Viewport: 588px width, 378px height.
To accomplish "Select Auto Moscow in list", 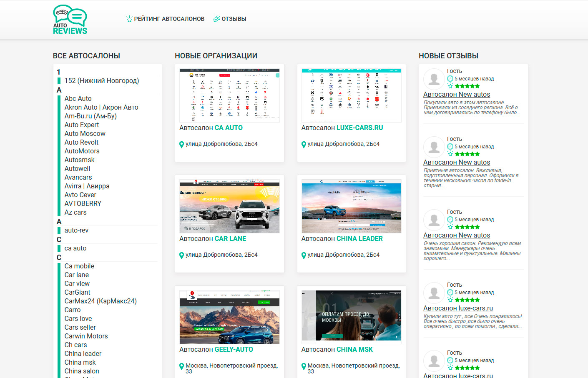I will click(x=85, y=134).
